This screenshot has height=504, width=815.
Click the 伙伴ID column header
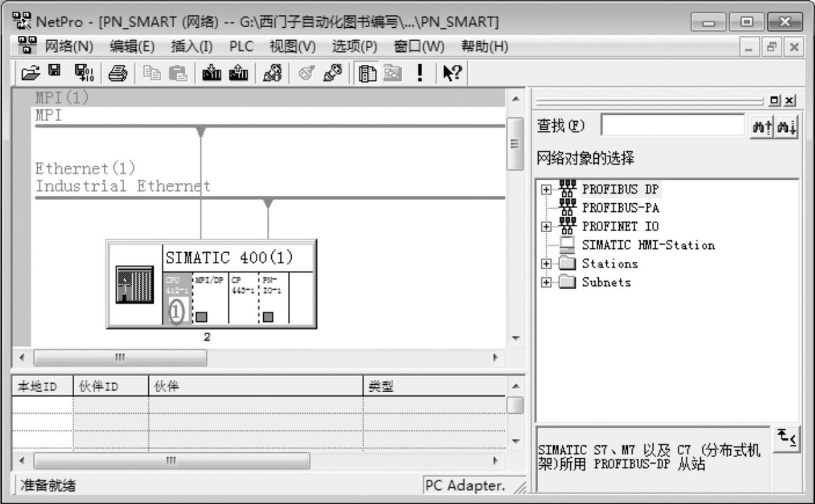click(111, 386)
